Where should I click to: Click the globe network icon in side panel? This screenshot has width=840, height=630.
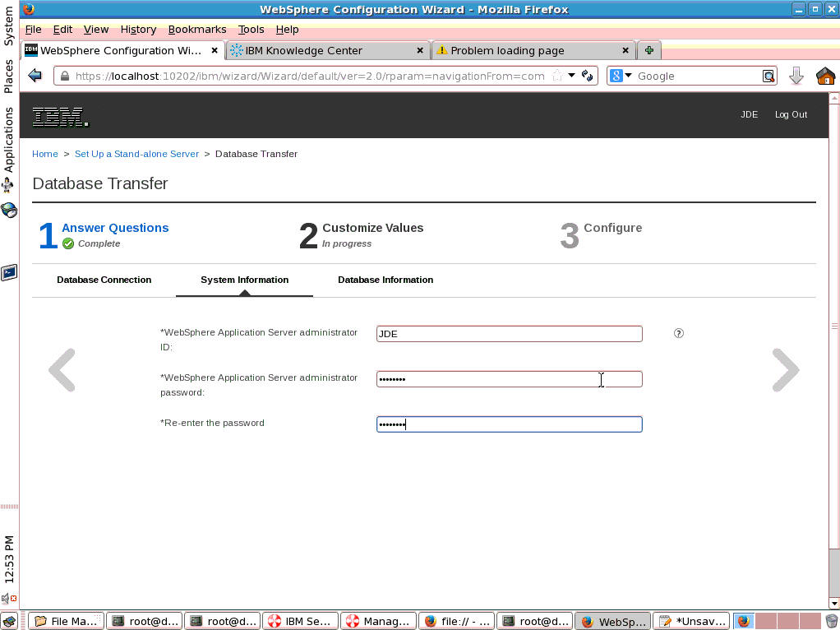coord(8,211)
